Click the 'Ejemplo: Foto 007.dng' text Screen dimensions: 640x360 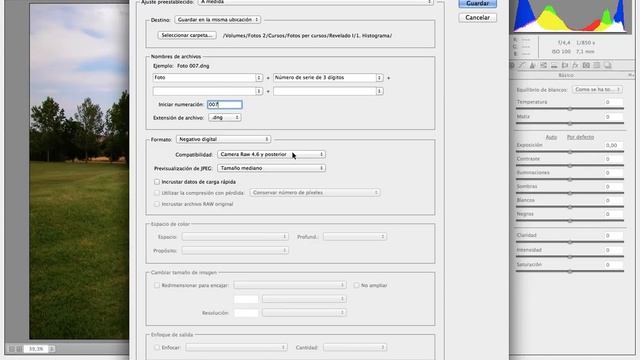click(181, 66)
